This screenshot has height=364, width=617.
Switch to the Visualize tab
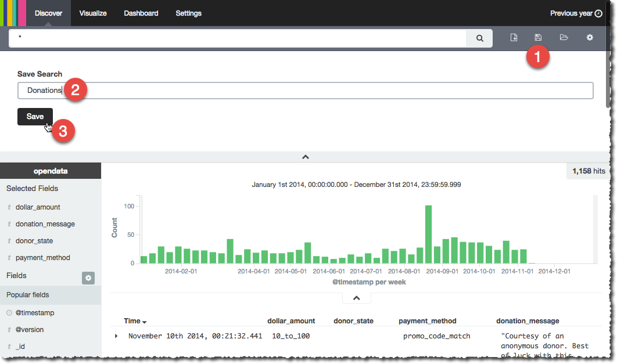(x=93, y=13)
